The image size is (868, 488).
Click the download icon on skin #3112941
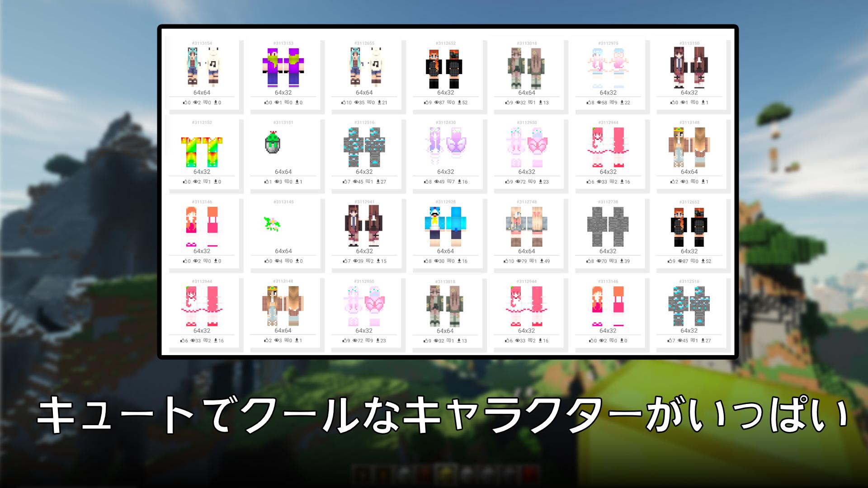pos(378,261)
